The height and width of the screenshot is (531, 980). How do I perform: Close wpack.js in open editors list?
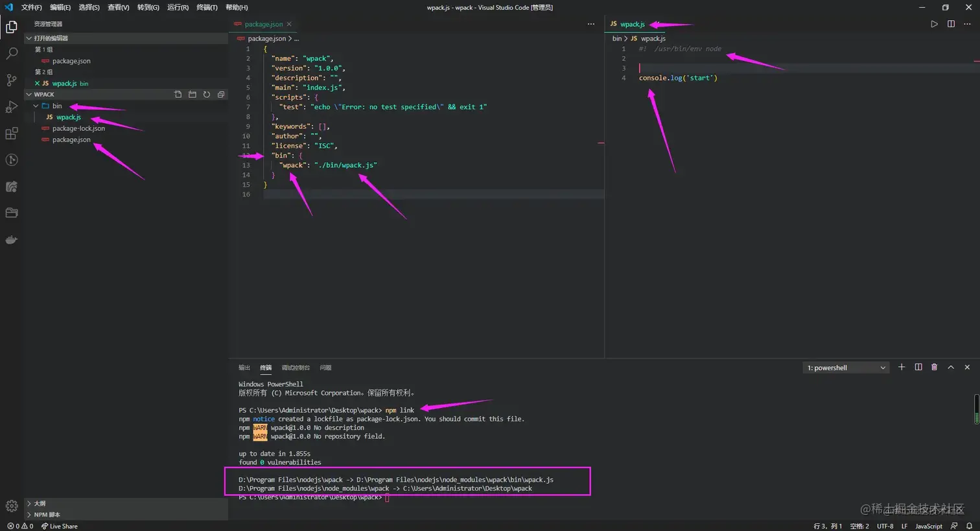point(37,84)
